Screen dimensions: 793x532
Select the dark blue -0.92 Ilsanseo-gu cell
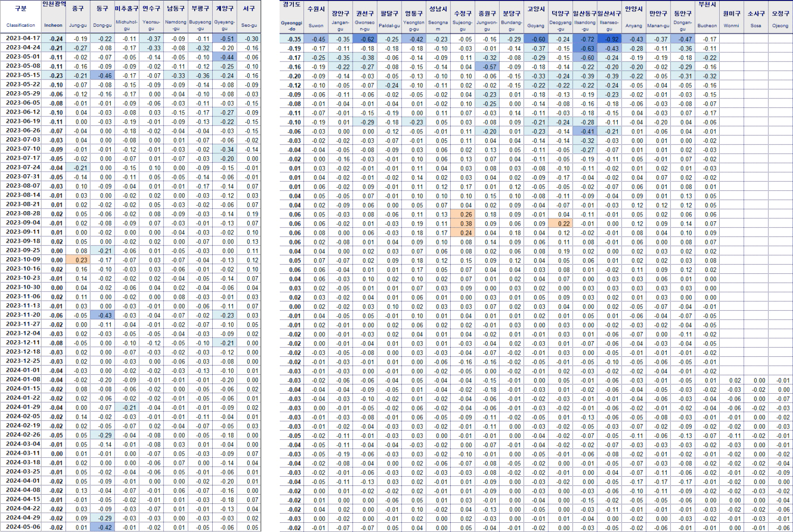[609, 39]
